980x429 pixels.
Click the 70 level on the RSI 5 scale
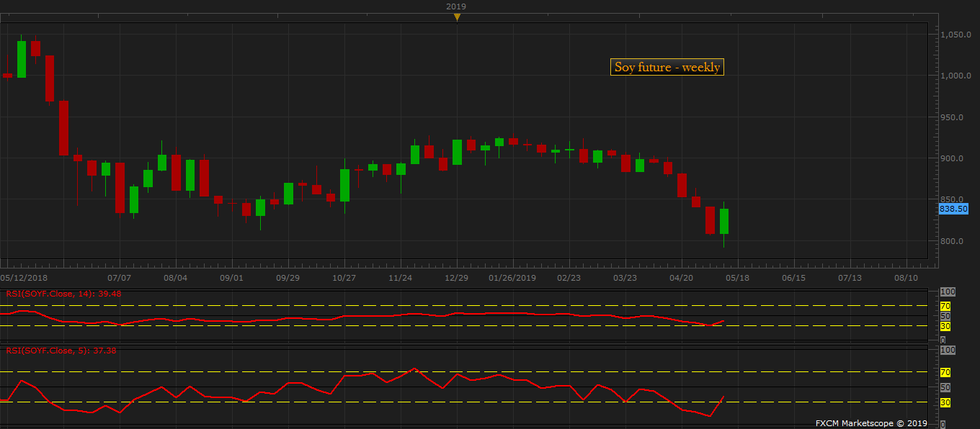[x=945, y=372]
